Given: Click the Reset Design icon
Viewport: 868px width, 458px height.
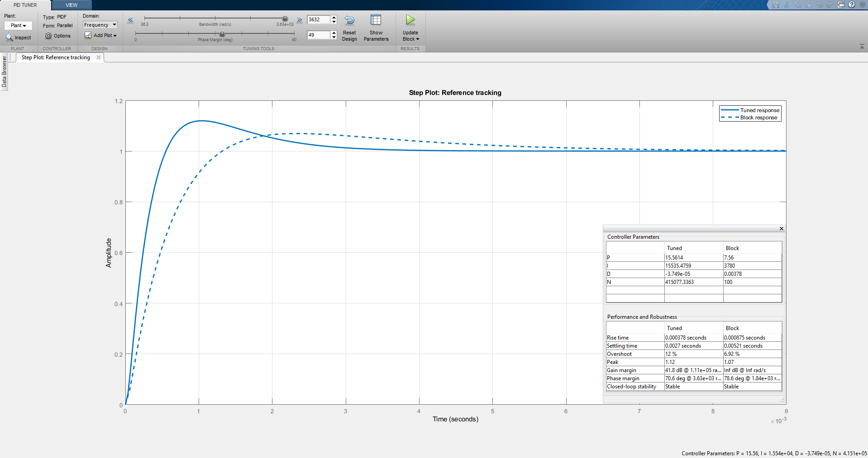Looking at the screenshot, I should (x=349, y=20).
